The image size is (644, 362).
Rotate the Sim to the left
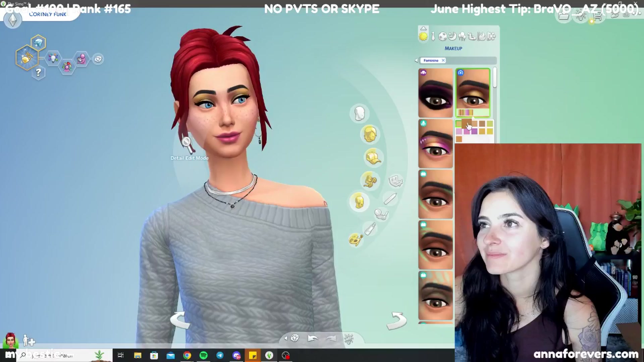coord(180,320)
